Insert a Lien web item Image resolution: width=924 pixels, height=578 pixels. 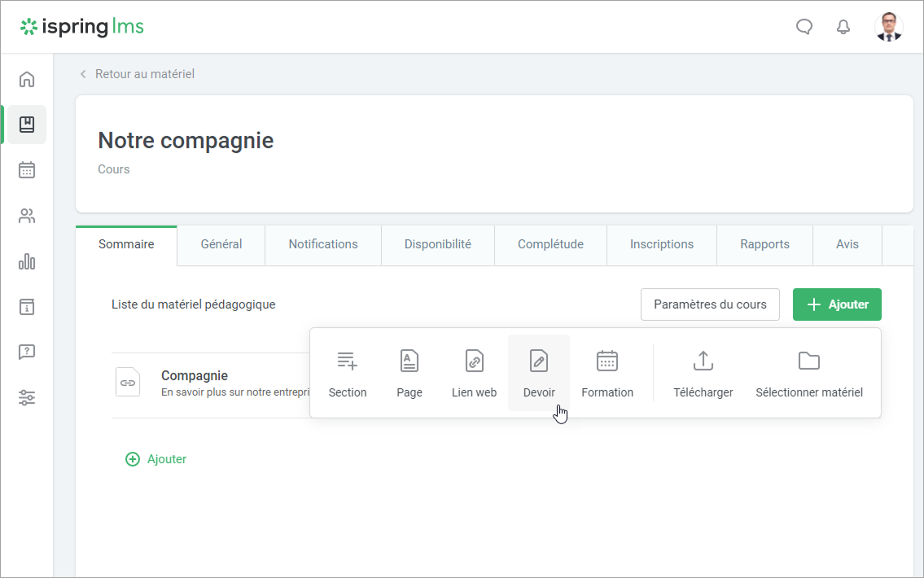(474, 373)
